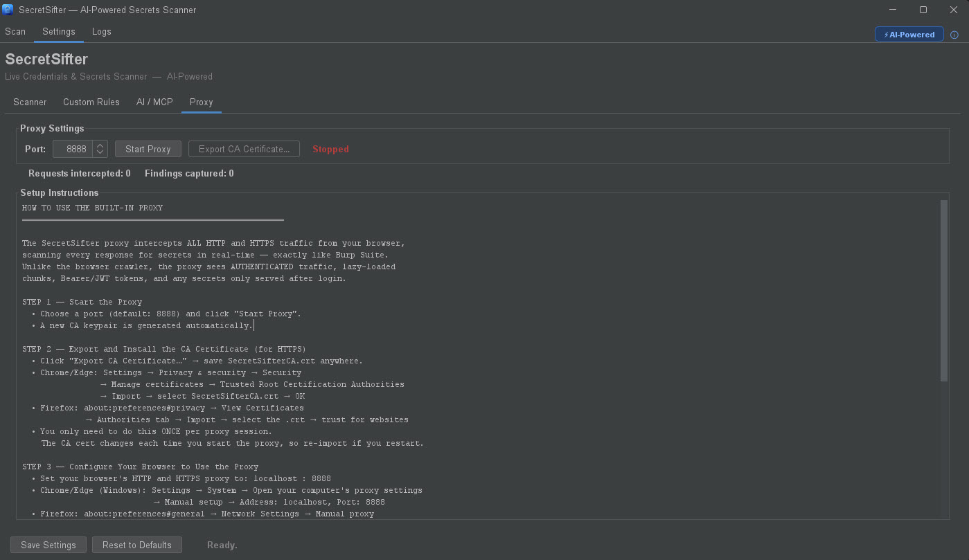Screen dimensions: 969x560
Task: Open the Logs tab
Action: 102,32
